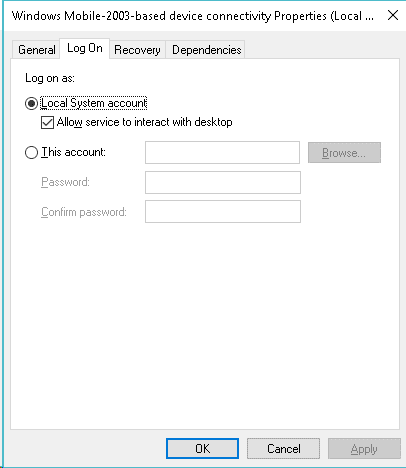
Task: Click the Confirm password input field
Action: (x=223, y=212)
